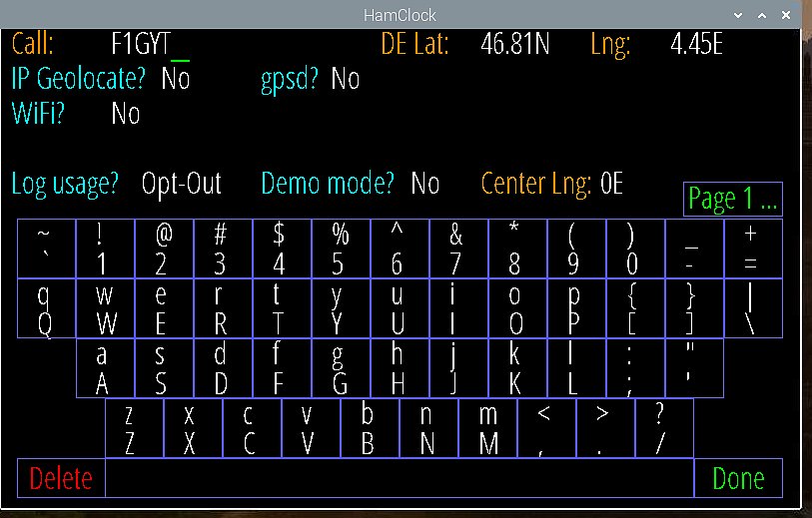The width and height of the screenshot is (812, 518).
Task: Tap the colon/semicolon key
Action: [635, 368]
